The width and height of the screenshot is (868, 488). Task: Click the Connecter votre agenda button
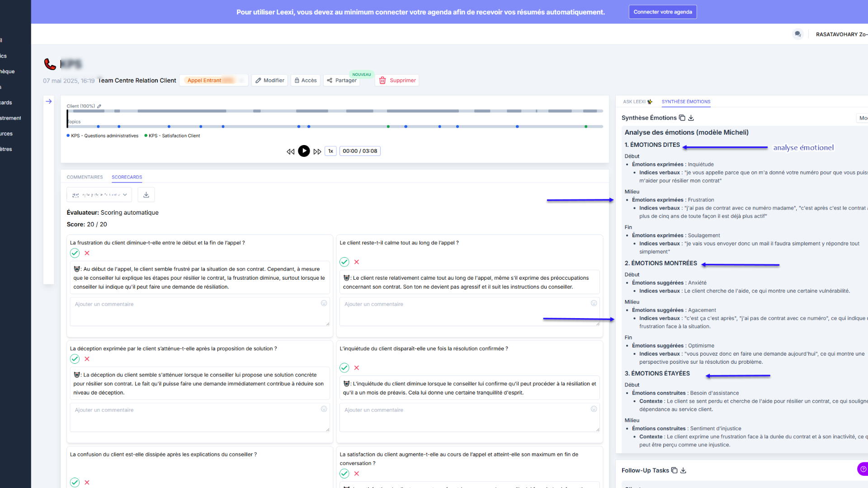coord(662,12)
